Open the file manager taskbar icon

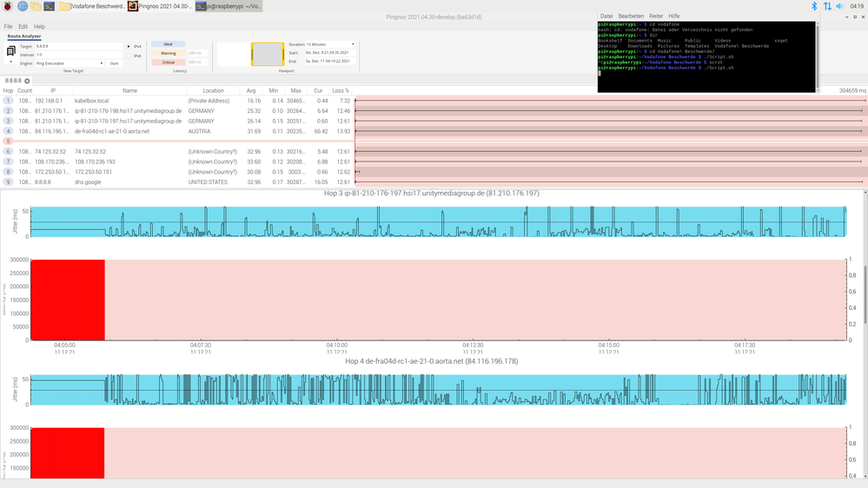(x=36, y=6)
